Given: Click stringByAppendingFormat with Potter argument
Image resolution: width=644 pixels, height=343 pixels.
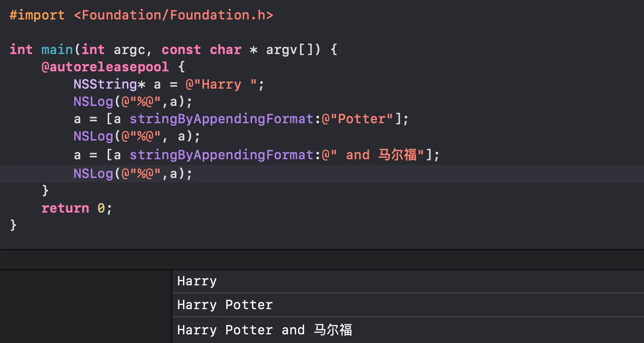Looking at the screenshot, I should [x=222, y=119].
